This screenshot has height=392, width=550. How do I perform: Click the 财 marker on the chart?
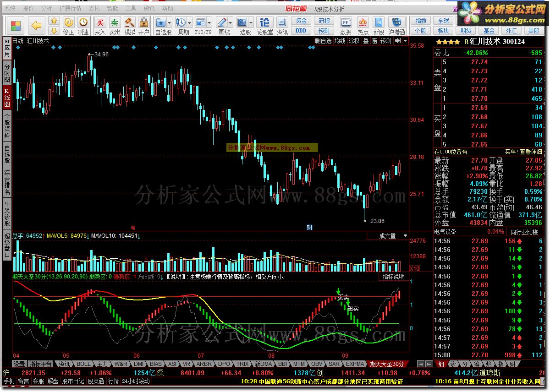[x=309, y=227]
